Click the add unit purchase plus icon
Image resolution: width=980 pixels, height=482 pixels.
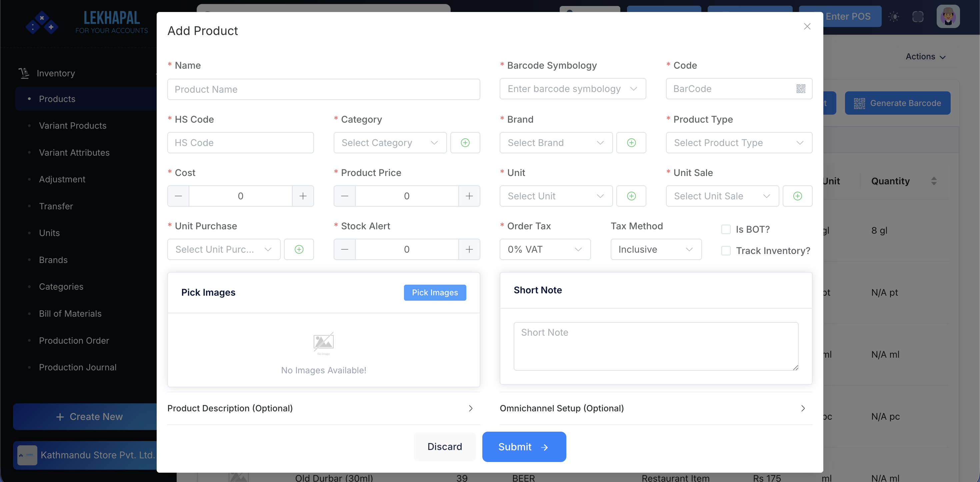(x=299, y=249)
